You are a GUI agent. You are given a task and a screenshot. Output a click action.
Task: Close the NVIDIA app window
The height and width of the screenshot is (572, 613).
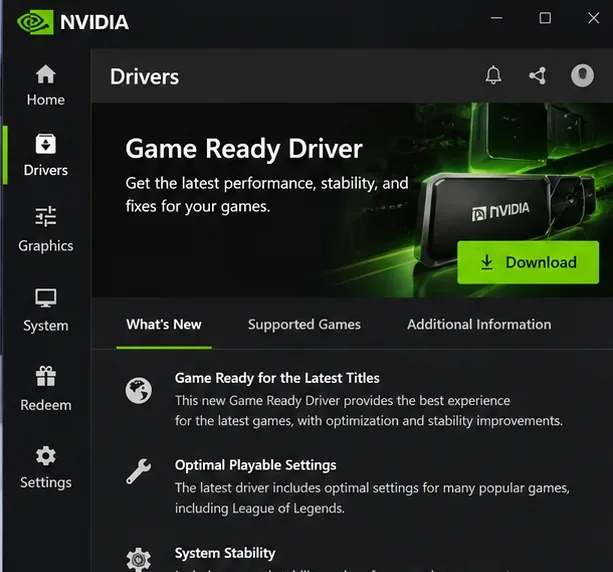593,18
